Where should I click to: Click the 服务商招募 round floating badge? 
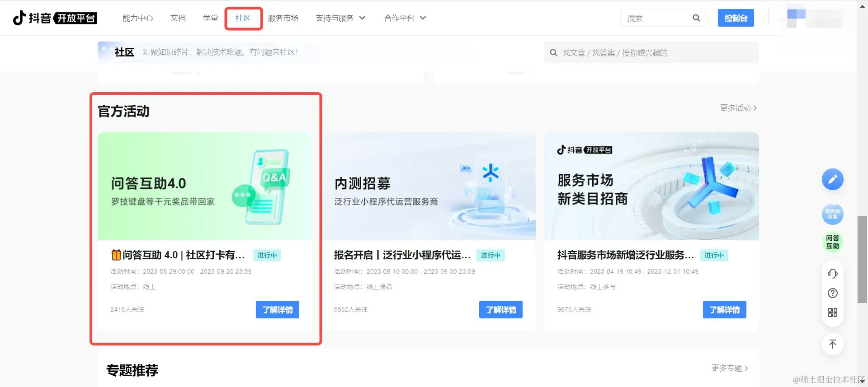pyautogui.click(x=832, y=214)
